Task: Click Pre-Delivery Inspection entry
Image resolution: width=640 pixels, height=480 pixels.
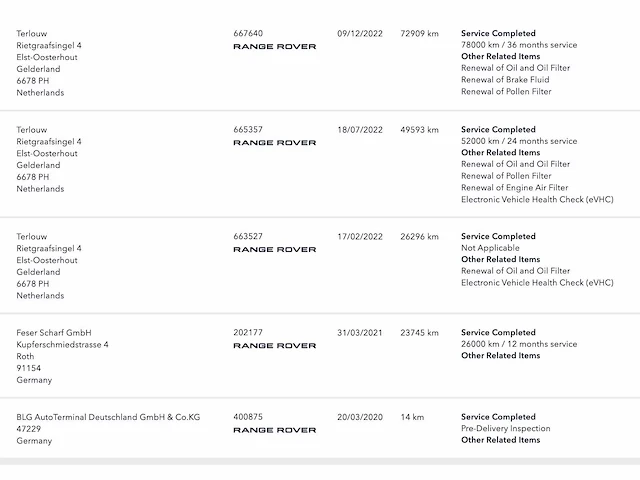Action: coord(506,429)
